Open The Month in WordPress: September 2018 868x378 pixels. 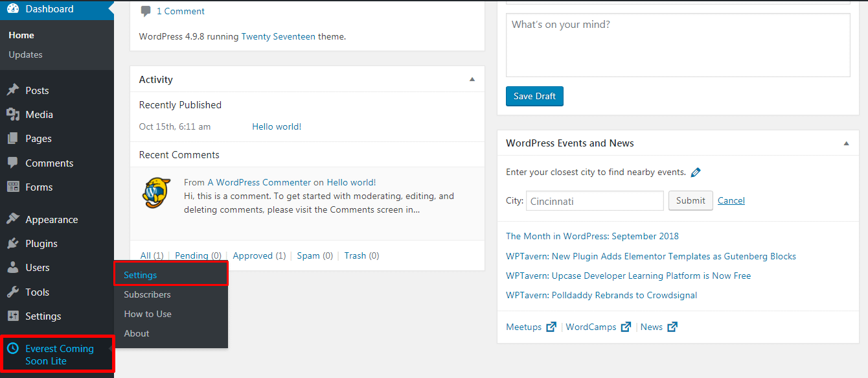(x=592, y=236)
